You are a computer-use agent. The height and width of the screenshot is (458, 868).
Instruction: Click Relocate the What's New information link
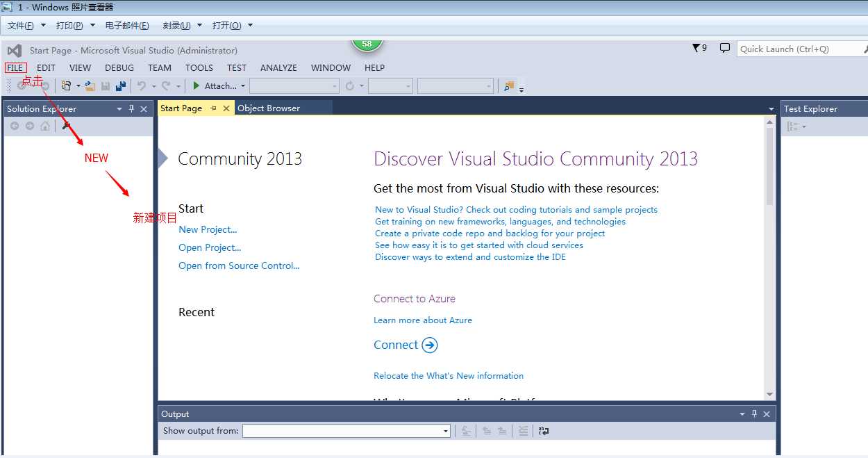tap(449, 375)
